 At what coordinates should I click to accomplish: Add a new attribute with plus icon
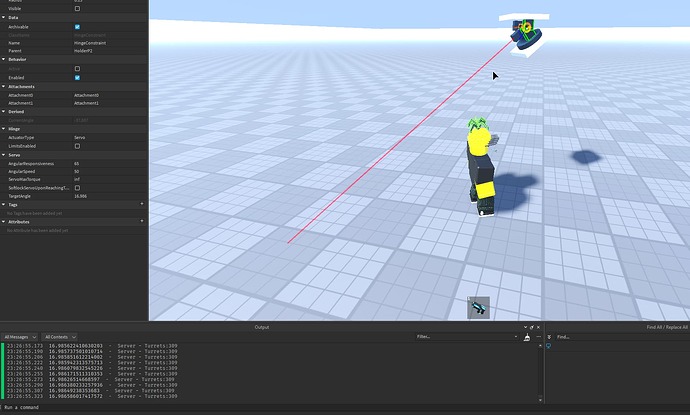tap(142, 221)
